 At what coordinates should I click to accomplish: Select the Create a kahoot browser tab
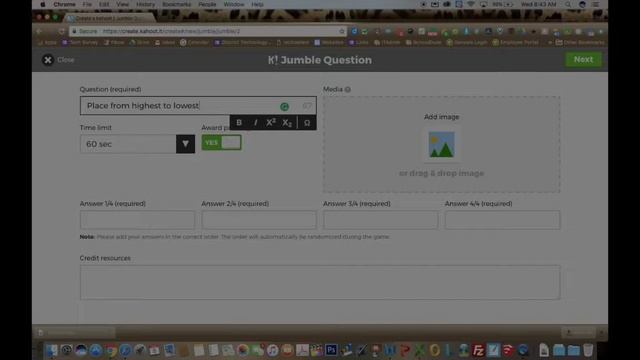(110, 18)
